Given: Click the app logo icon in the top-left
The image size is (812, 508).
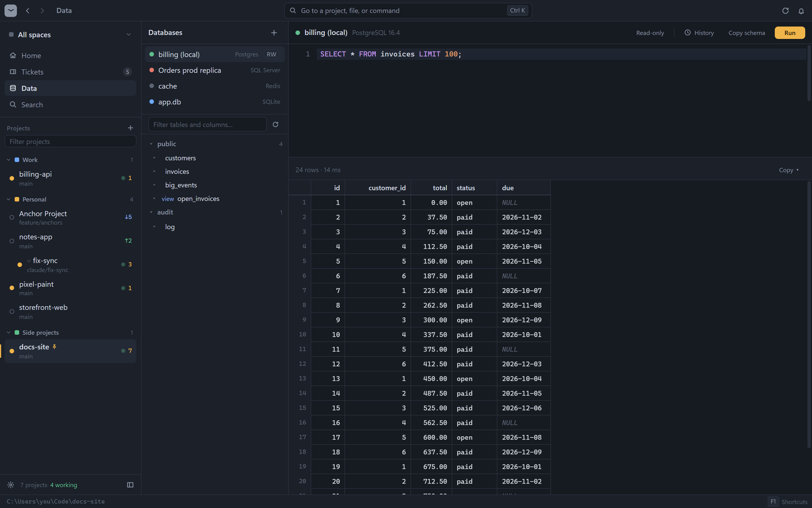Looking at the screenshot, I should pyautogui.click(x=11, y=10).
